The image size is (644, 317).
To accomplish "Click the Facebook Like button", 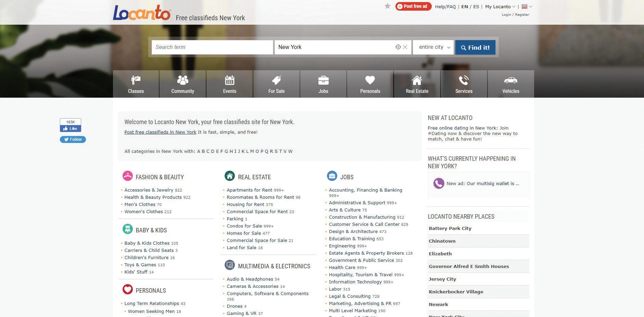I will click(71, 129).
